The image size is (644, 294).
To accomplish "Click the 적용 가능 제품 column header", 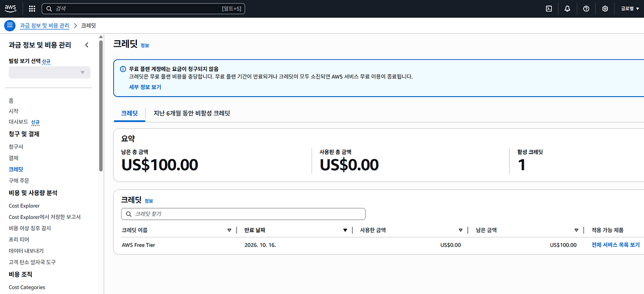I will coord(607,230).
